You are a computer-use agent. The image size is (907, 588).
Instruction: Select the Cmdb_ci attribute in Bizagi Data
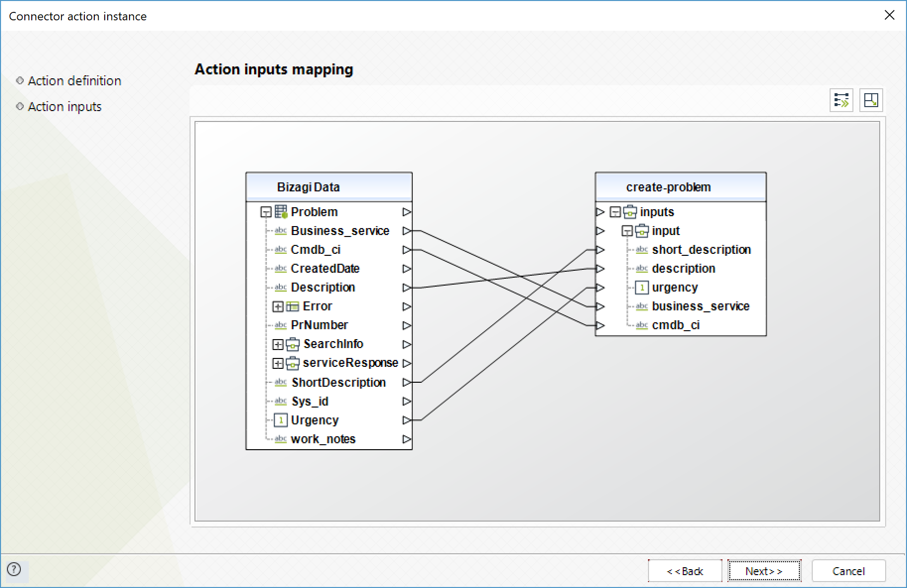click(316, 250)
